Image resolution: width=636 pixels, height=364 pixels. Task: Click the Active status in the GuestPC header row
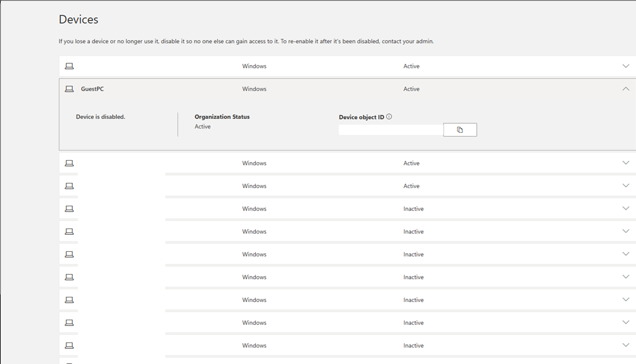click(411, 89)
